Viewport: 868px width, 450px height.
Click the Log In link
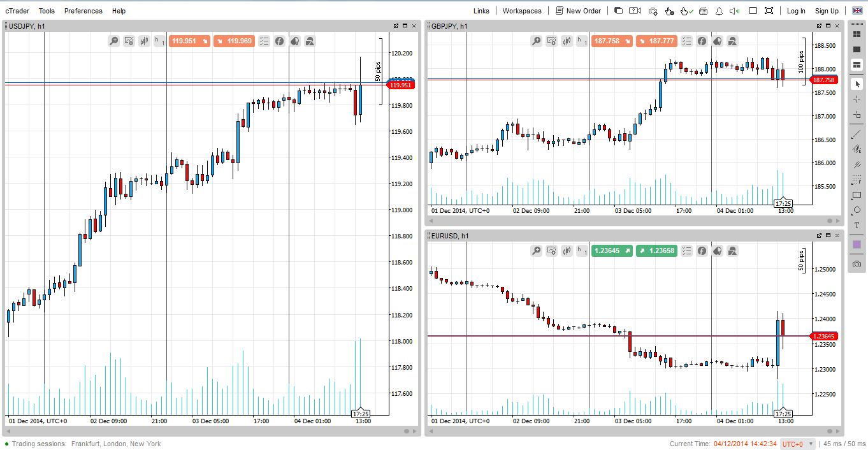click(796, 11)
